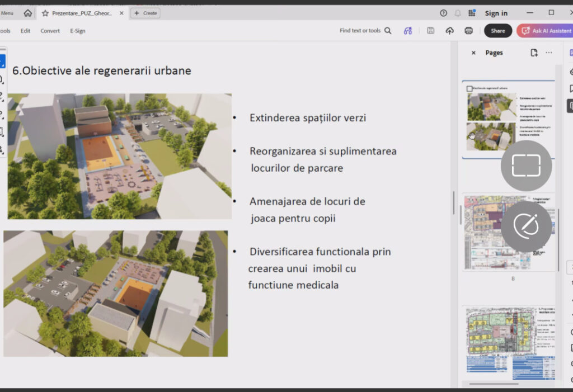
Task: Open Ask AI Assistant
Action: pyautogui.click(x=545, y=31)
